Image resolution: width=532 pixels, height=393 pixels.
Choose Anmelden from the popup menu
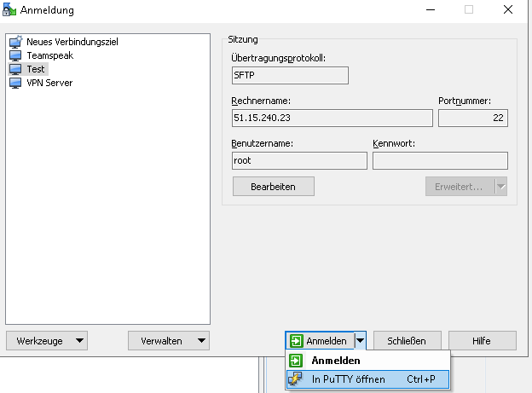[x=368, y=361]
